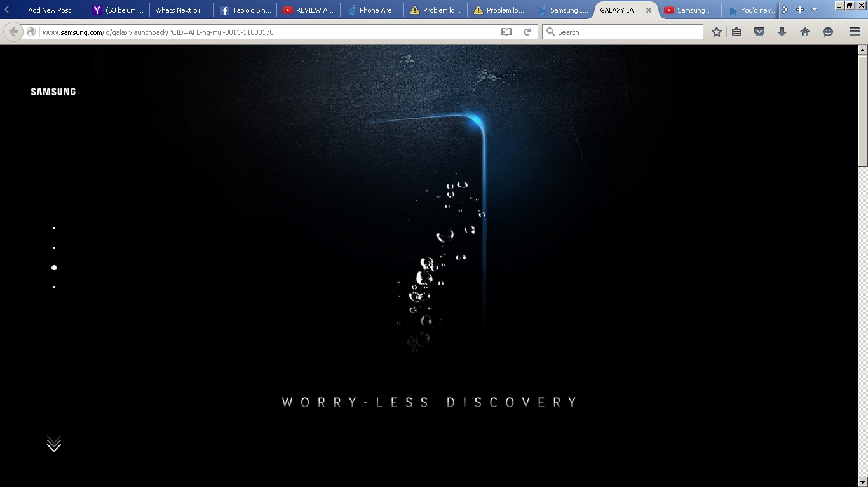Open the list all tabs dropdown arrow
This screenshot has width=868, height=488.
click(814, 10)
